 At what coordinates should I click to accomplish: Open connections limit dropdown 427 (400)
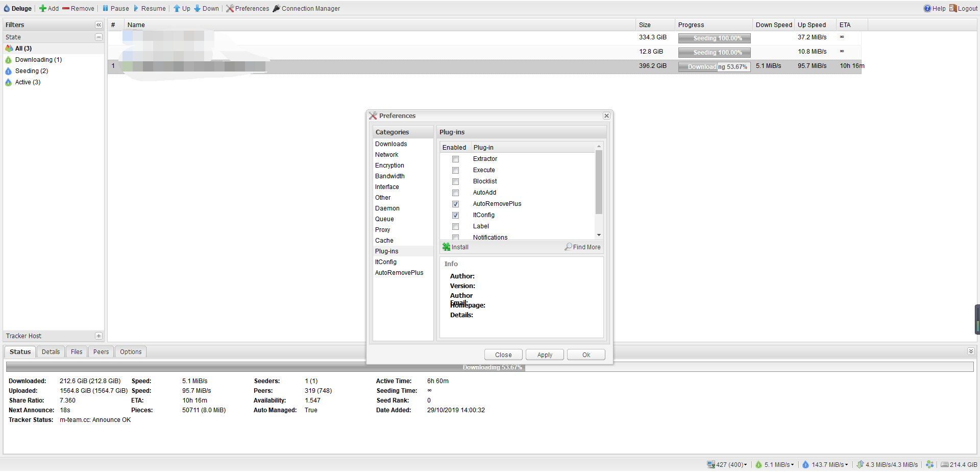point(727,465)
